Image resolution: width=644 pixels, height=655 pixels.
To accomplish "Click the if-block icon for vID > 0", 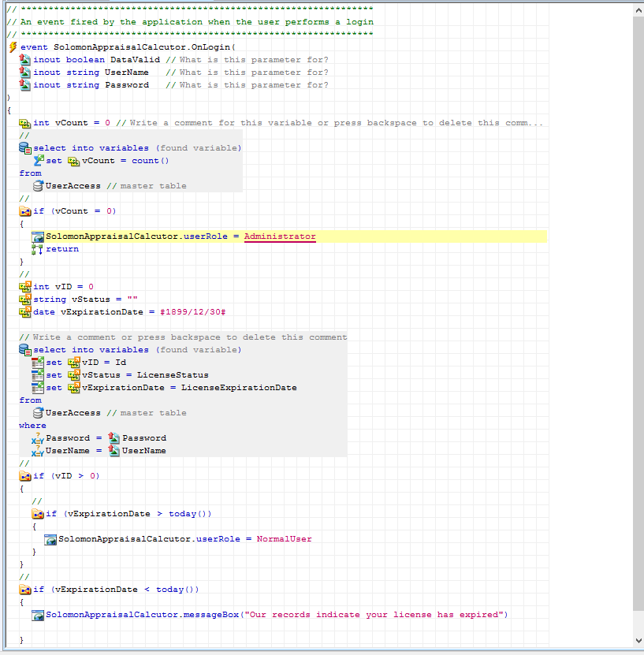I will click(x=25, y=476).
